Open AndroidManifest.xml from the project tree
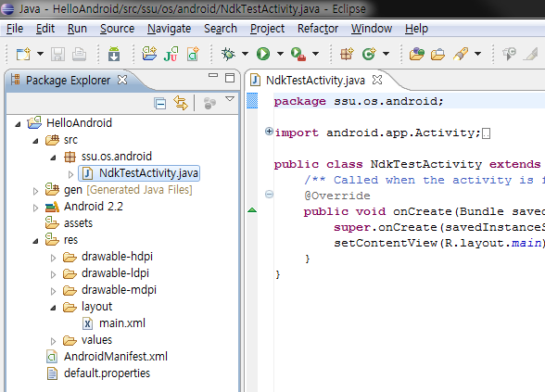 click(115, 357)
